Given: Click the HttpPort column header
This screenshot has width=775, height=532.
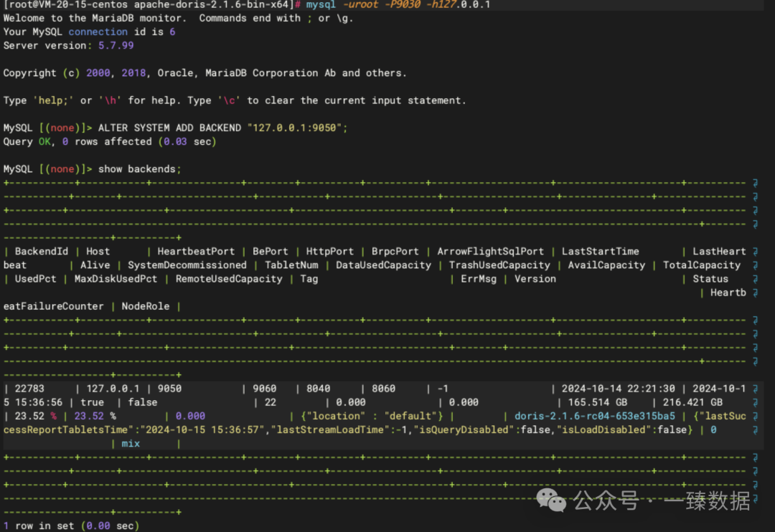Looking at the screenshot, I should (x=329, y=252).
